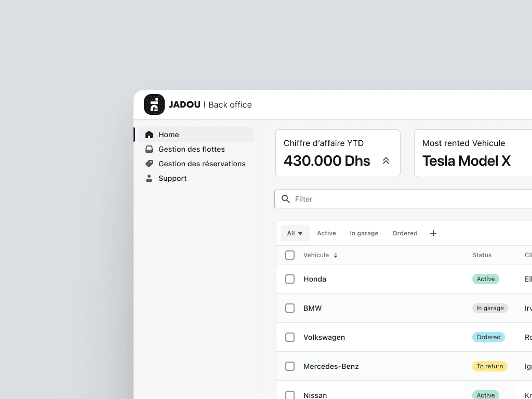Click the 430.000 Dhs value
This screenshot has width=532, height=399.
[x=327, y=161]
